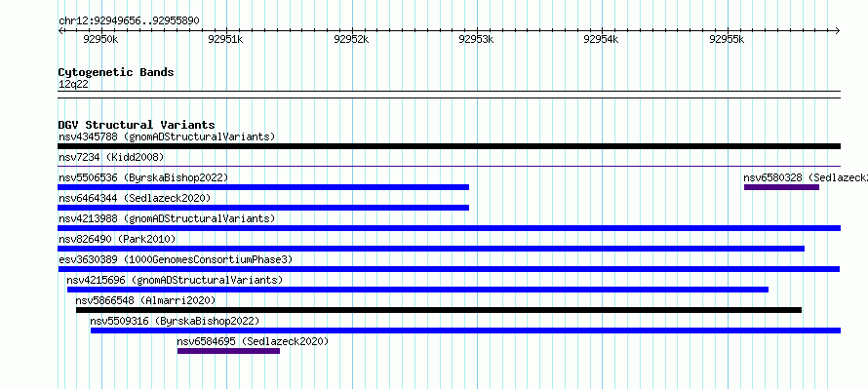Click the 92954k ruler tick label
The height and width of the screenshot is (389, 868).
tap(601, 39)
